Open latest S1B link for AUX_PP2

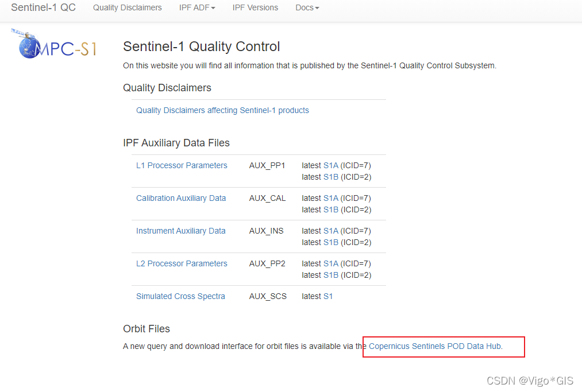[x=331, y=275]
